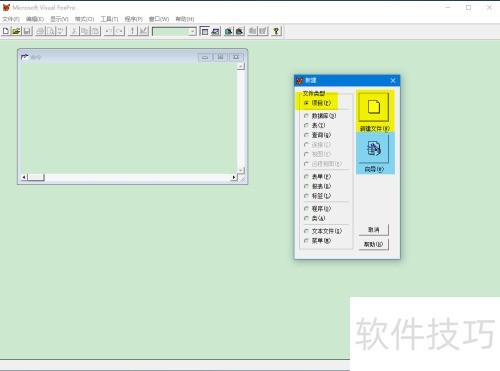Viewport: 500px width, 371px height.
Task: Click the Cut scissors icon
Action: pos(74,31)
